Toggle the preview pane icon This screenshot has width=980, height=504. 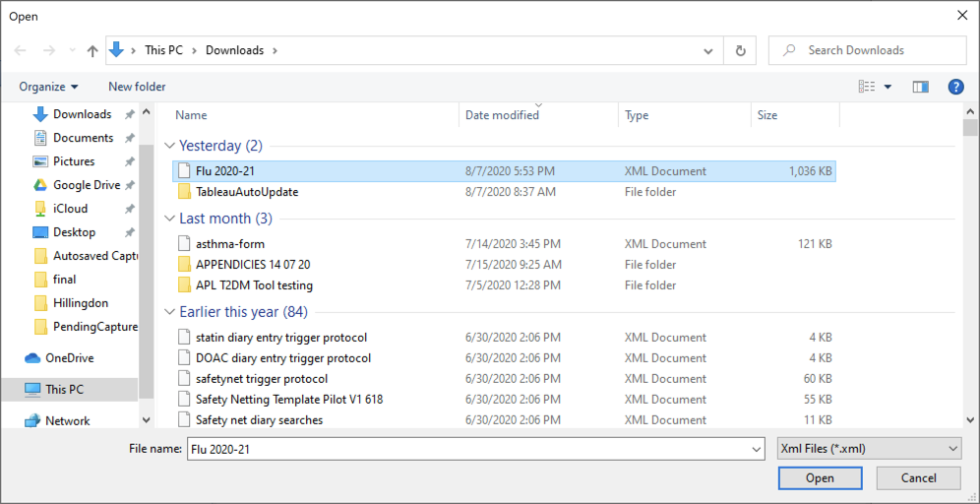pos(921,87)
